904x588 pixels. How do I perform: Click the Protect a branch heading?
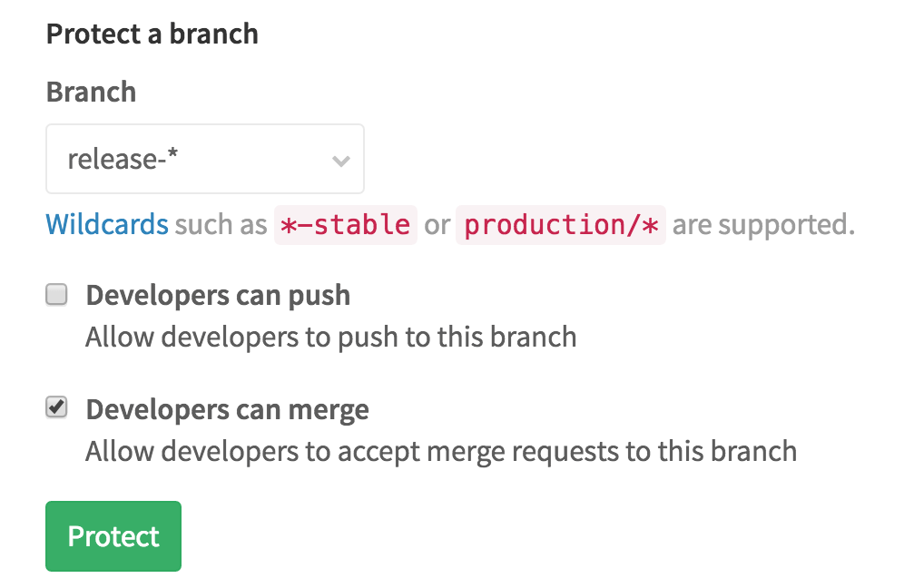(x=152, y=34)
